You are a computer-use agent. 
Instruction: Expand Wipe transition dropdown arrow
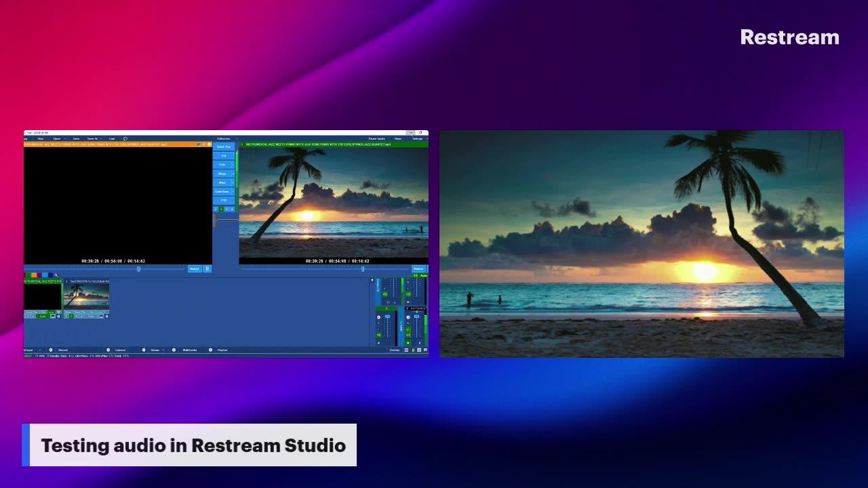[x=233, y=182]
